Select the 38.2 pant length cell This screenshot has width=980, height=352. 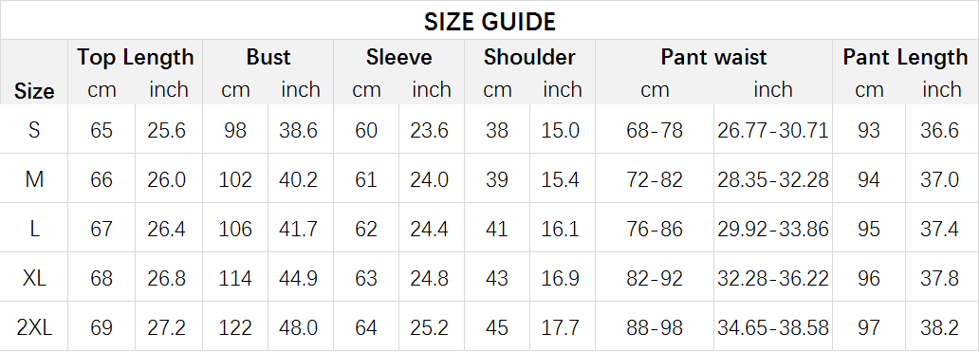(x=939, y=327)
